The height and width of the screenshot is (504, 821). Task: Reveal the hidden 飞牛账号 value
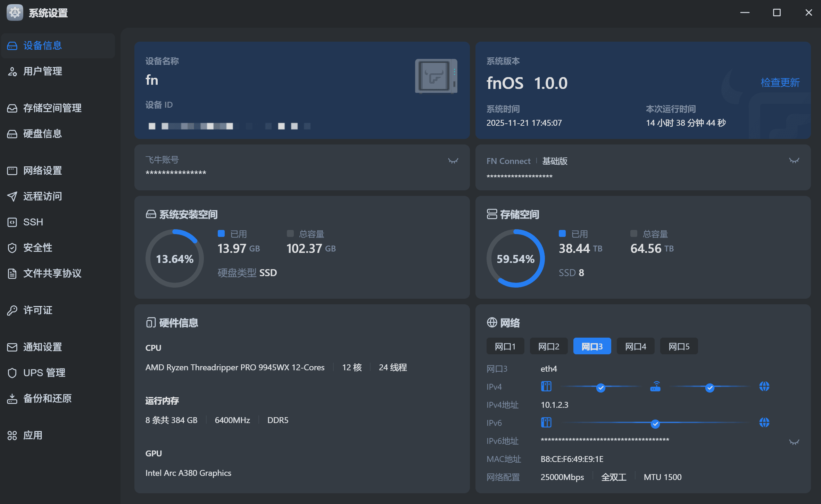[x=453, y=161]
